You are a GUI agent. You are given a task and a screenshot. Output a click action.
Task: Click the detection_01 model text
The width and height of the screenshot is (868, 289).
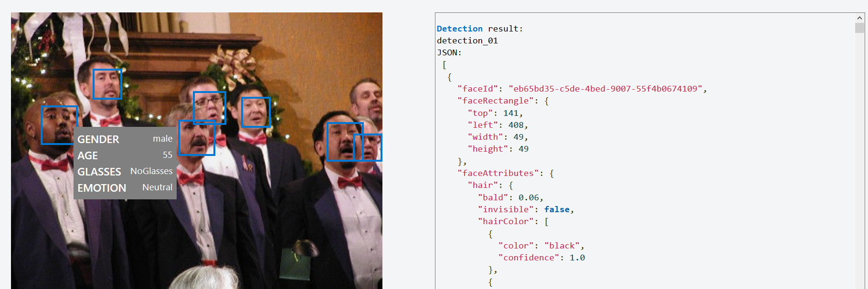coord(467,41)
